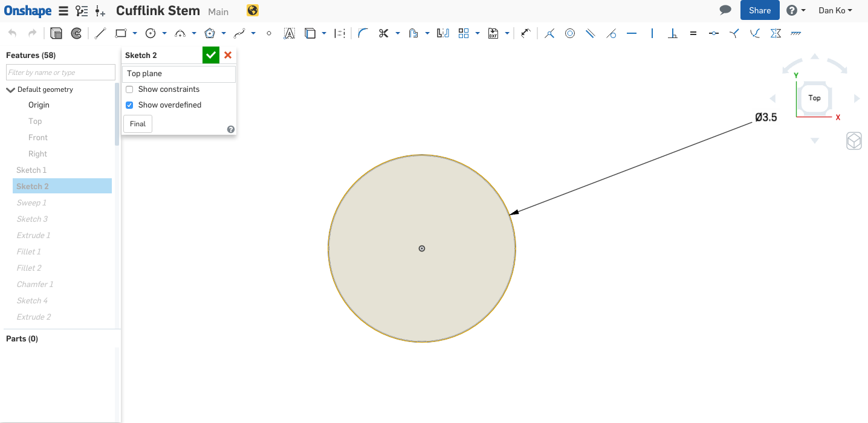Click the Filter by name or type field

(x=60, y=73)
